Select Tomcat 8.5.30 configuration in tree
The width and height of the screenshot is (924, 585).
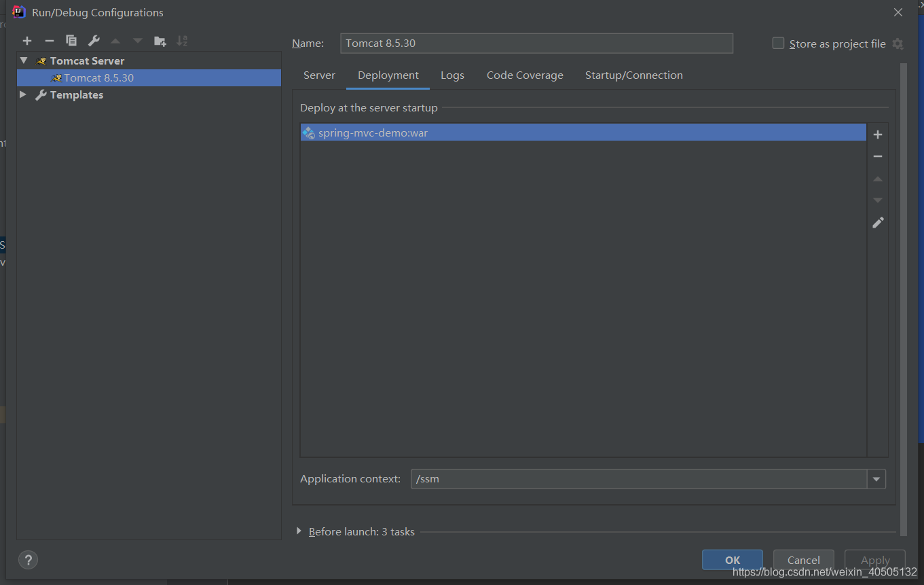click(149, 78)
